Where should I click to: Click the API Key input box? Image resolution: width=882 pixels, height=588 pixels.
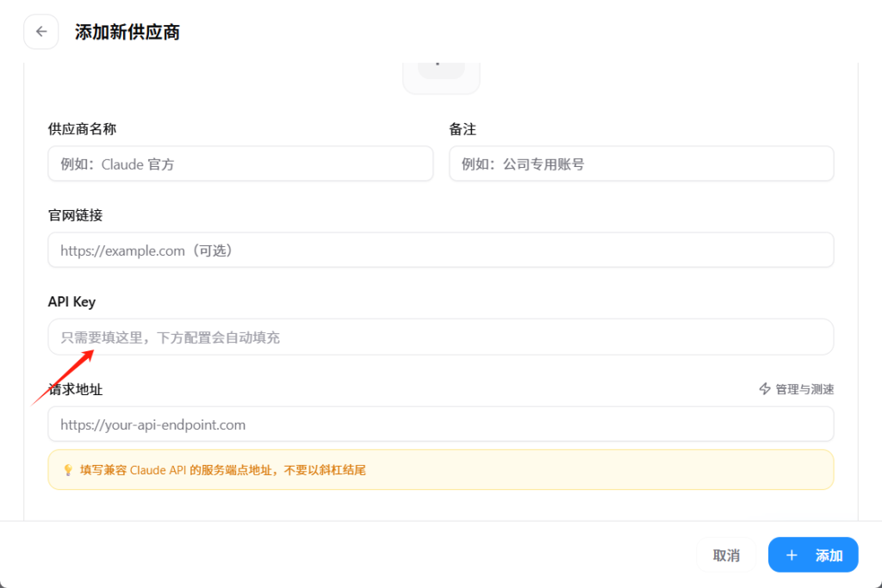click(x=440, y=337)
